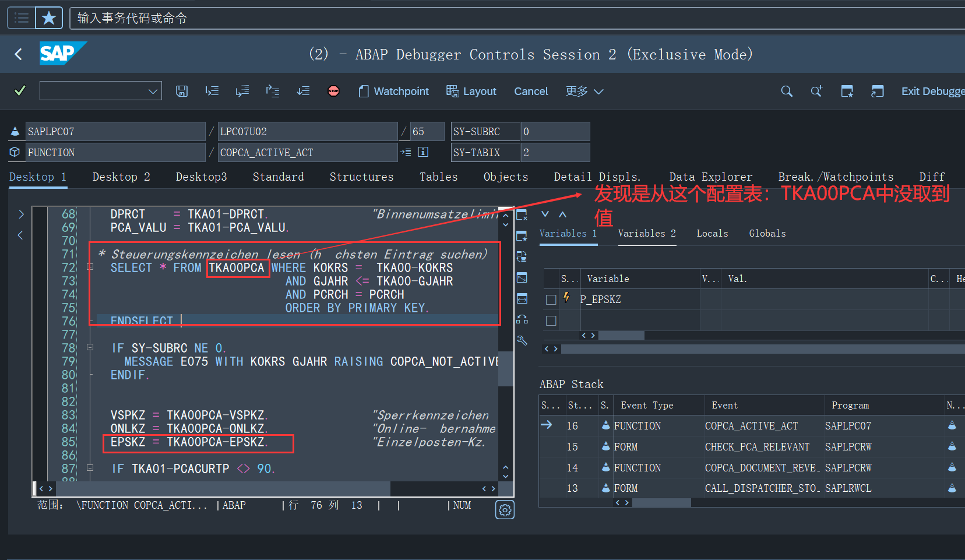
Task: Click the Continue execution icon
Action: pos(303,91)
